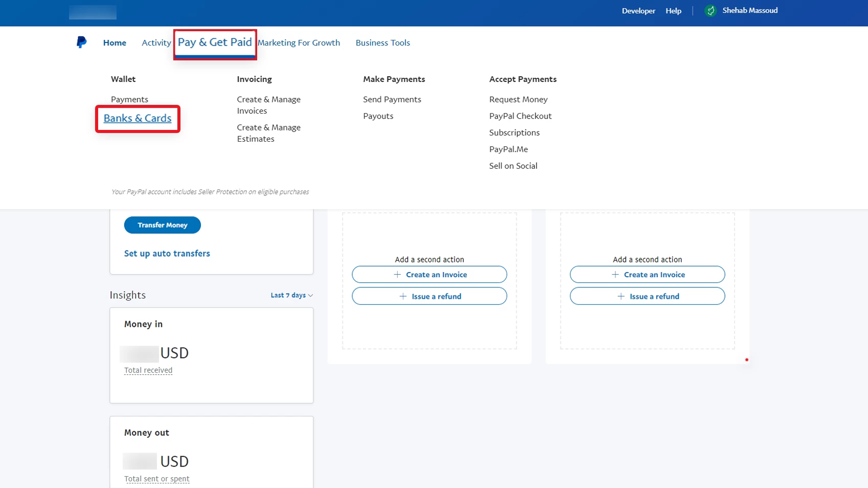Expand the Last 7 days dropdown
868x488 pixels.
292,295
